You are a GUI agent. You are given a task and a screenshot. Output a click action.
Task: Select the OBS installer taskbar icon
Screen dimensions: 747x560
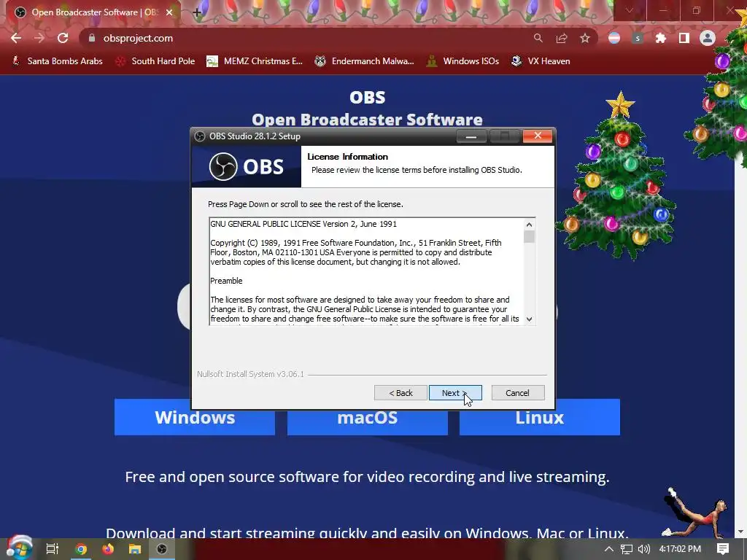tap(162, 549)
